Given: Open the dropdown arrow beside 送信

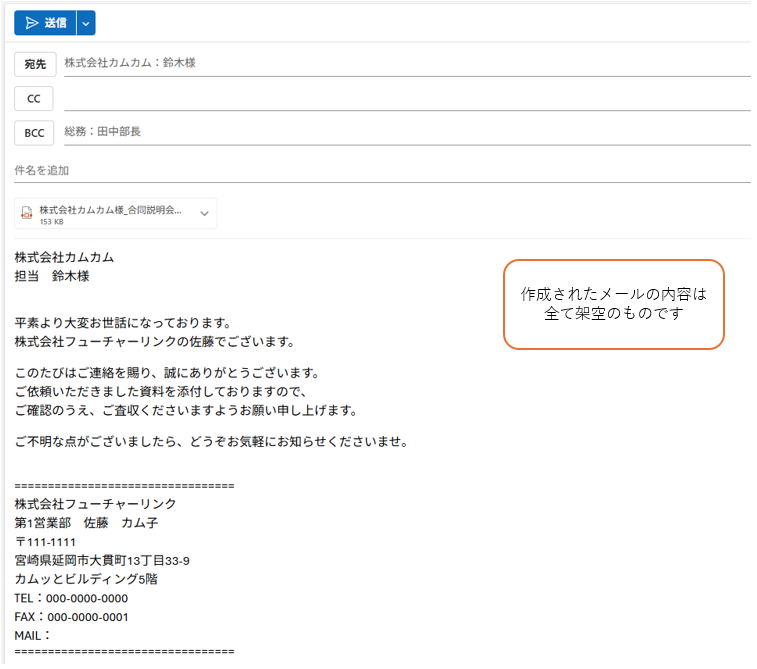Looking at the screenshot, I should tap(86, 23).
